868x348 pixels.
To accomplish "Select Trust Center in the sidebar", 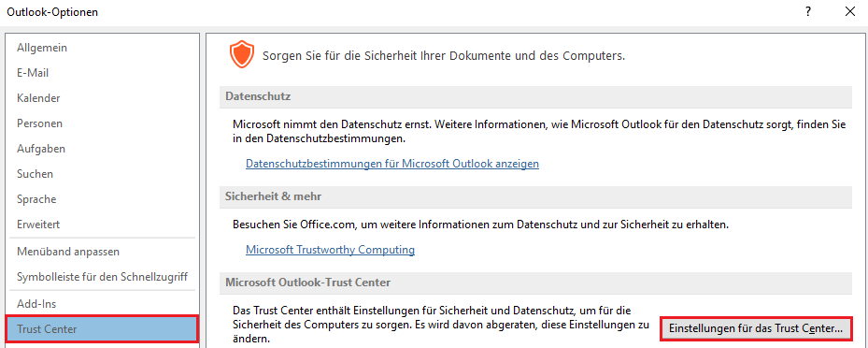I will (x=102, y=329).
